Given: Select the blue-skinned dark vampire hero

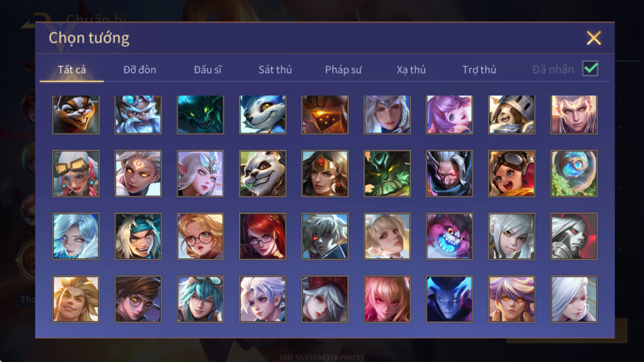Looking at the screenshot, I should [450, 299].
